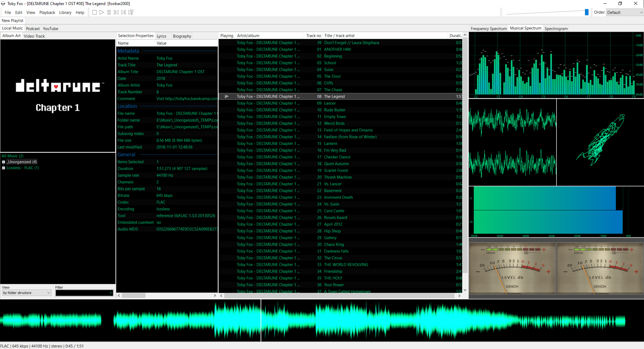Switch to the Podcast tab
This screenshot has width=644, height=349.
tap(33, 29)
